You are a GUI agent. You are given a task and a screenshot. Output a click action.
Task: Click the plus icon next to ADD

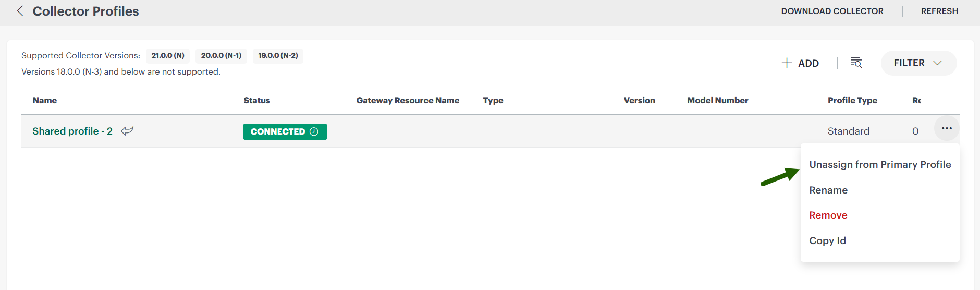click(x=787, y=63)
